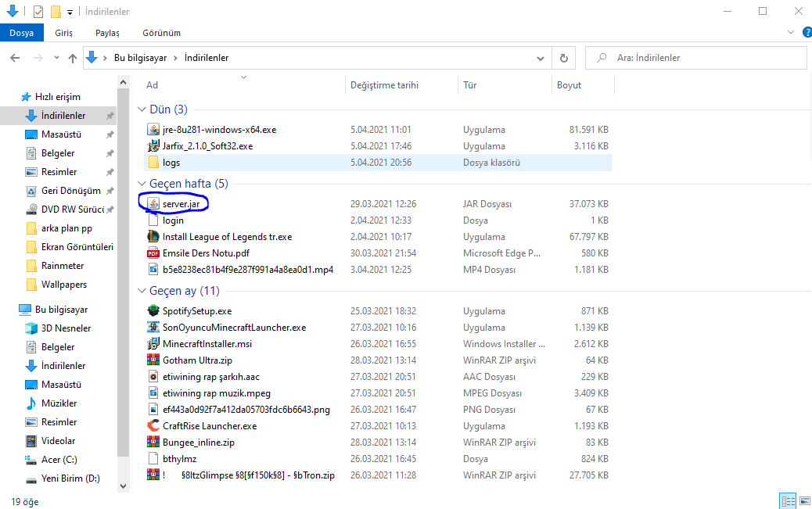Click the MinecraftInstaller.msi icon
This screenshot has width=812, height=509.
(153, 344)
